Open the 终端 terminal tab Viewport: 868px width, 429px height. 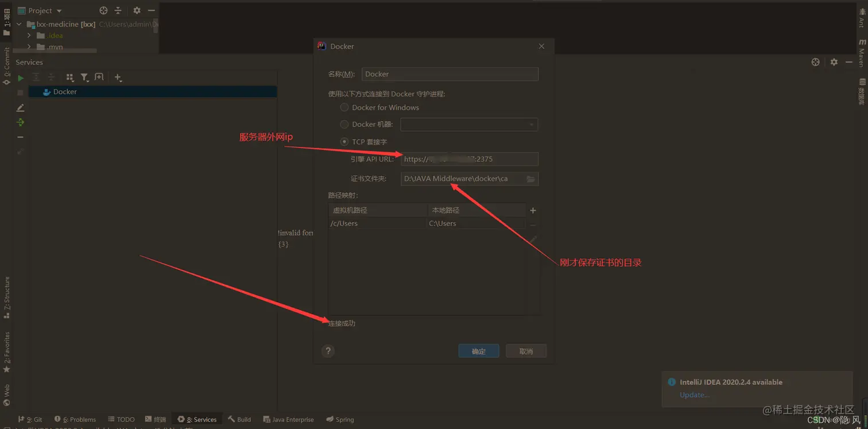[156, 419]
